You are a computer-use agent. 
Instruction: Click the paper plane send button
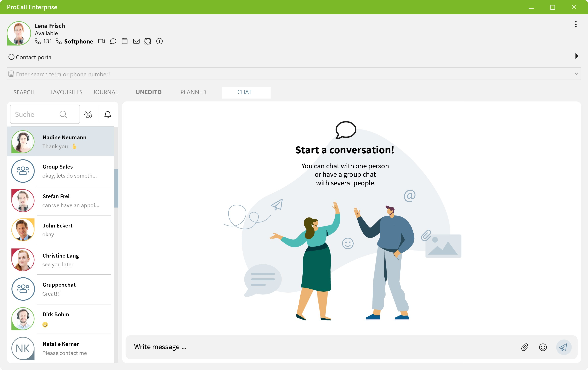tap(563, 347)
